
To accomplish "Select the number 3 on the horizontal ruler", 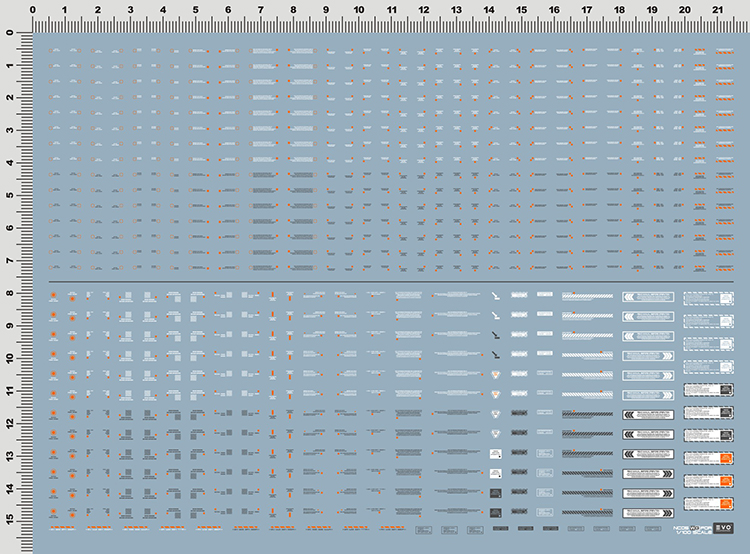I will [x=130, y=10].
